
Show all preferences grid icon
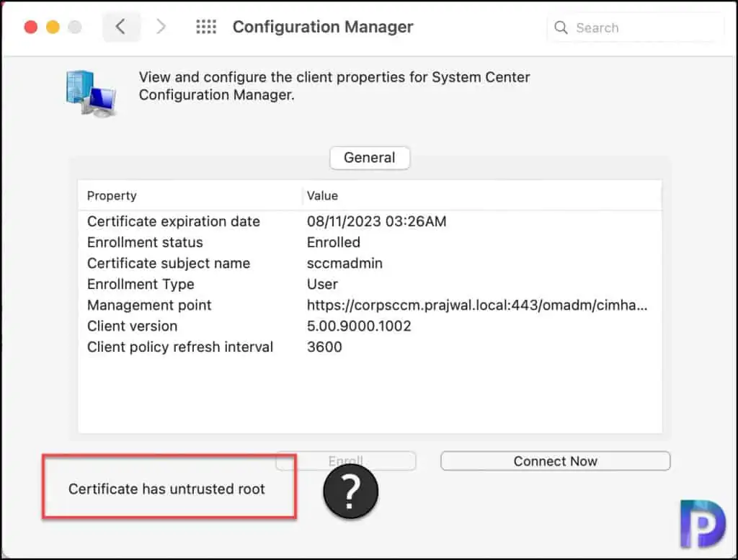pos(206,27)
